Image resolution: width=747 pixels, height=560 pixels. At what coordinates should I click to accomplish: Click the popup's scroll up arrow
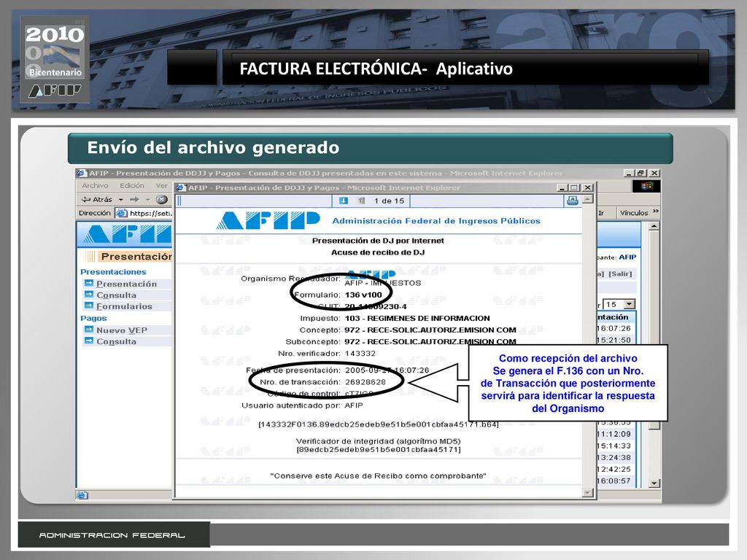pyautogui.click(x=589, y=199)
